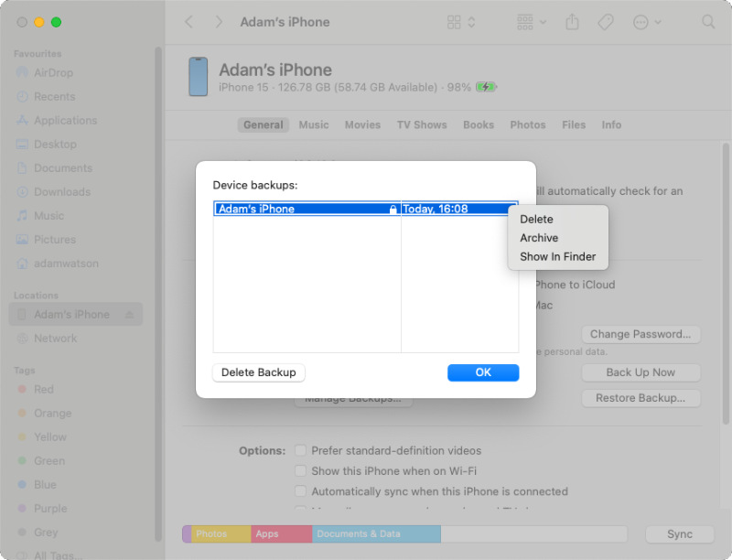Image resolution: width=732 pixels, height=560 pixels.
Task: Click the Restore Backup button
Action: (x=640, y=398)
